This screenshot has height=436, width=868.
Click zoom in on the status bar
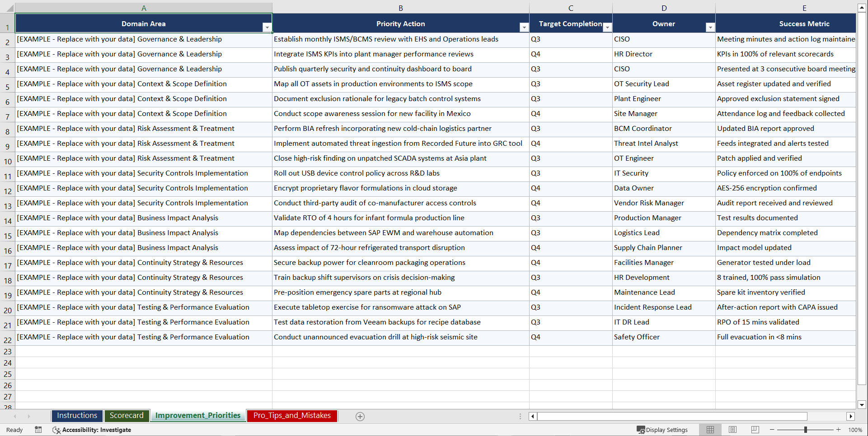coord(839,430)
